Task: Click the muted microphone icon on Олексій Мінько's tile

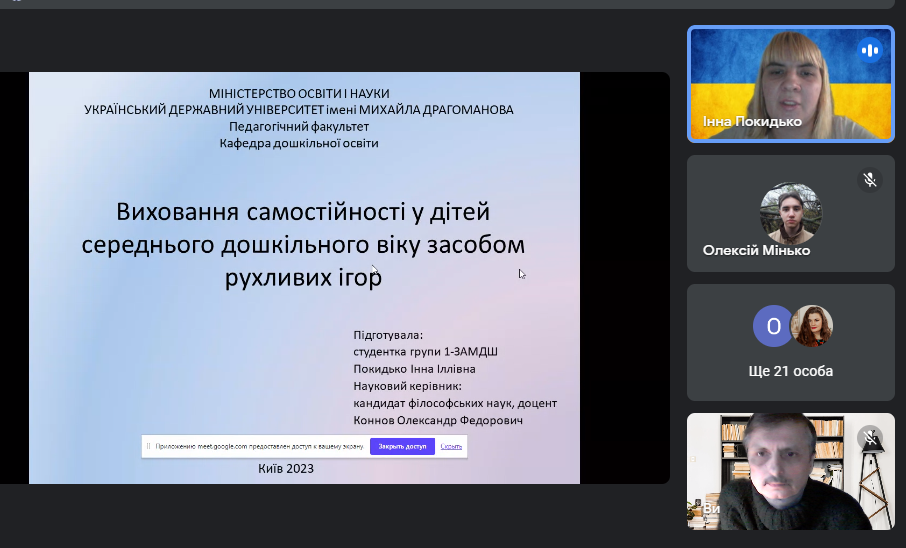Action: pos(870,180)
